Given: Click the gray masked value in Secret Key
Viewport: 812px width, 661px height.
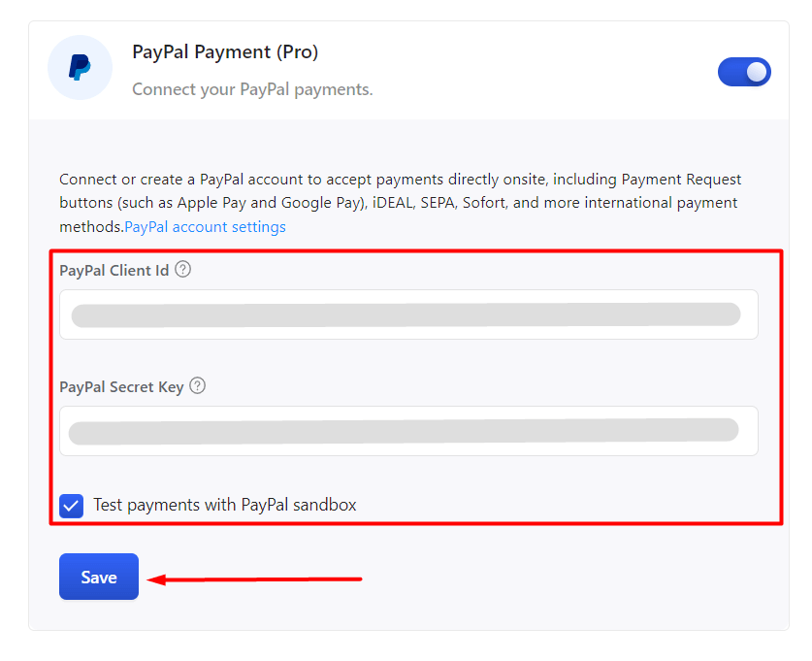Looking at the screenshot, I should click(x=404, y=431).
